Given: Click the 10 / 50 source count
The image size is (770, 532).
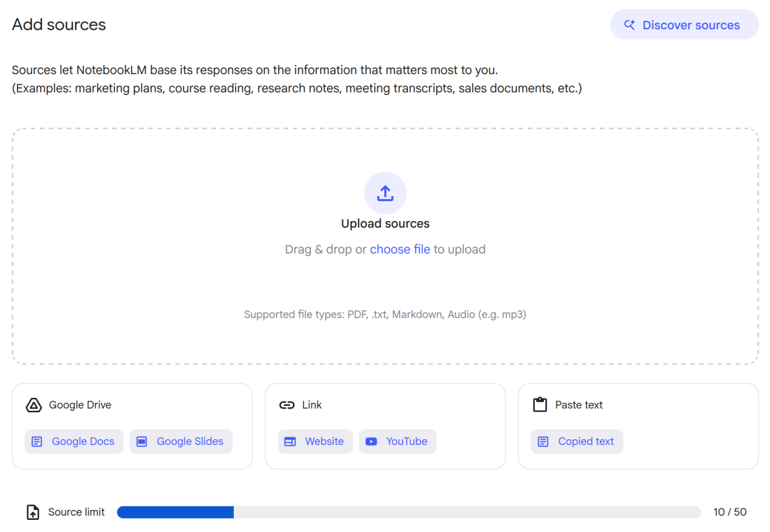Looking at the screenshot, I should pyautogui.click(x=730, y=512).
